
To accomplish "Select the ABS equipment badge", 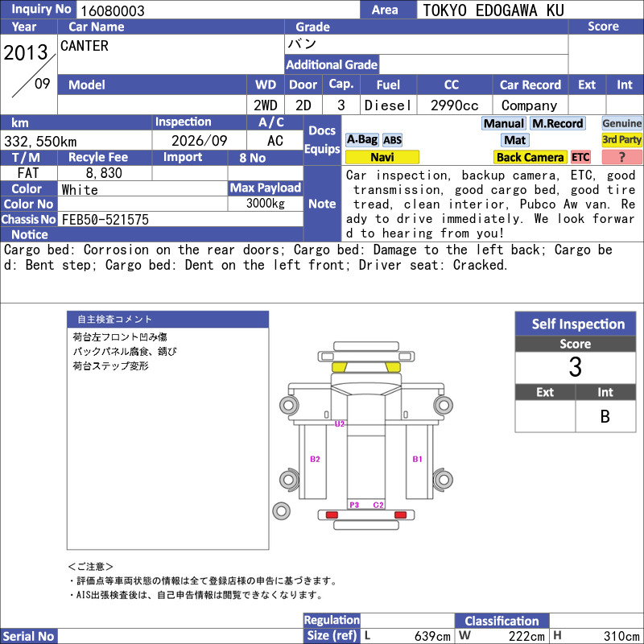I will click(392, 140).
